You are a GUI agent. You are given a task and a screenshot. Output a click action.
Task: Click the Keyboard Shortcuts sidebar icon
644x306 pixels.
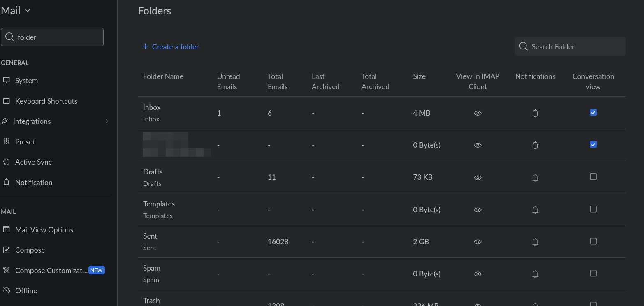click(7, 101)
